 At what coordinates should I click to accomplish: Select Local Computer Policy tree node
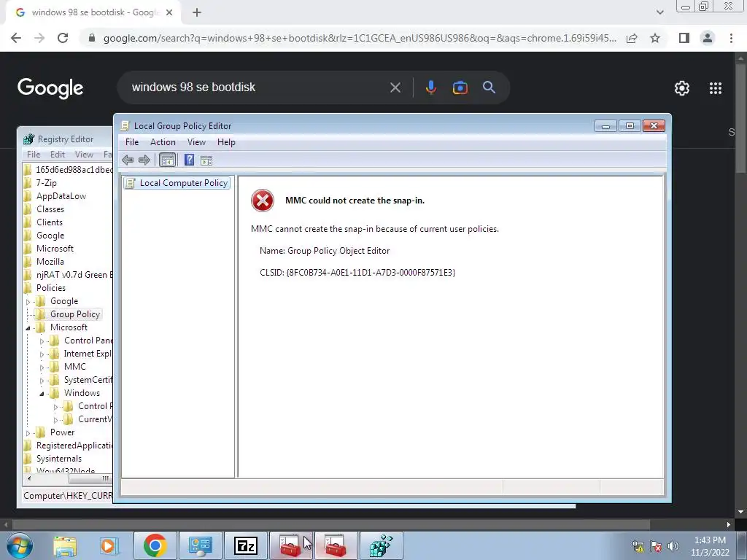[x=177, y=183]
